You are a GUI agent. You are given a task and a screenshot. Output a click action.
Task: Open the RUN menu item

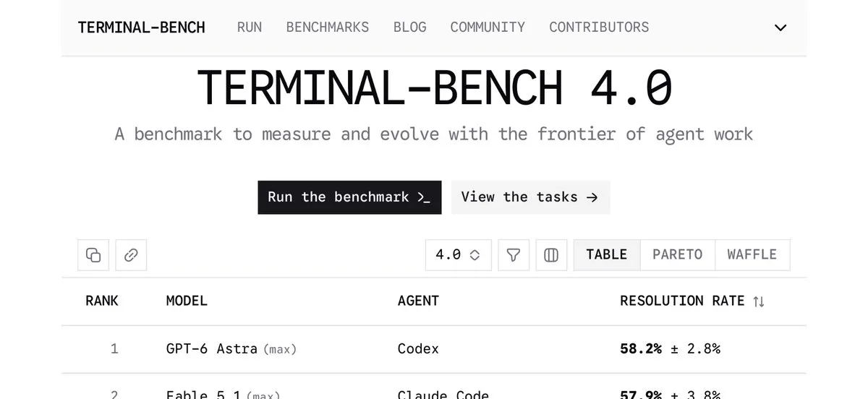(x=250, y=27)
